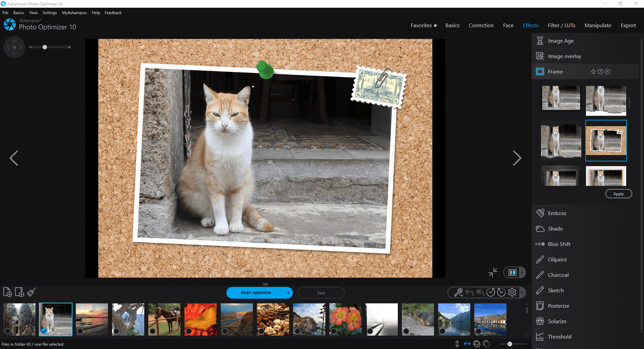644x349 pixels.
Task: Click the add files icon
Action: [7, 292]
